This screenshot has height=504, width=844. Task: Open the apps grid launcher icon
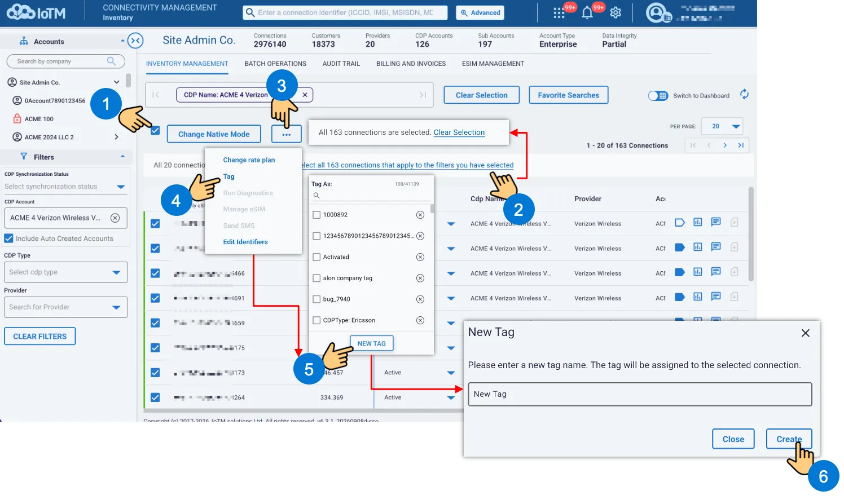pos(559,13)
